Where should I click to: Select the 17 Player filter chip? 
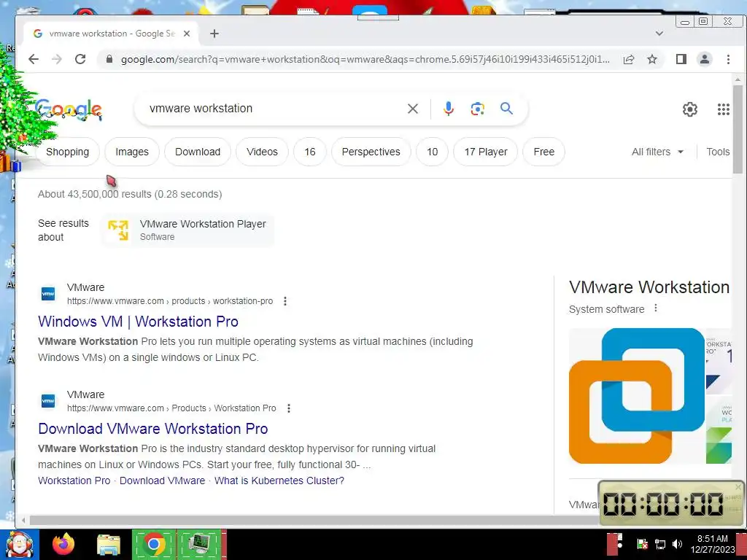pos(485,152)
